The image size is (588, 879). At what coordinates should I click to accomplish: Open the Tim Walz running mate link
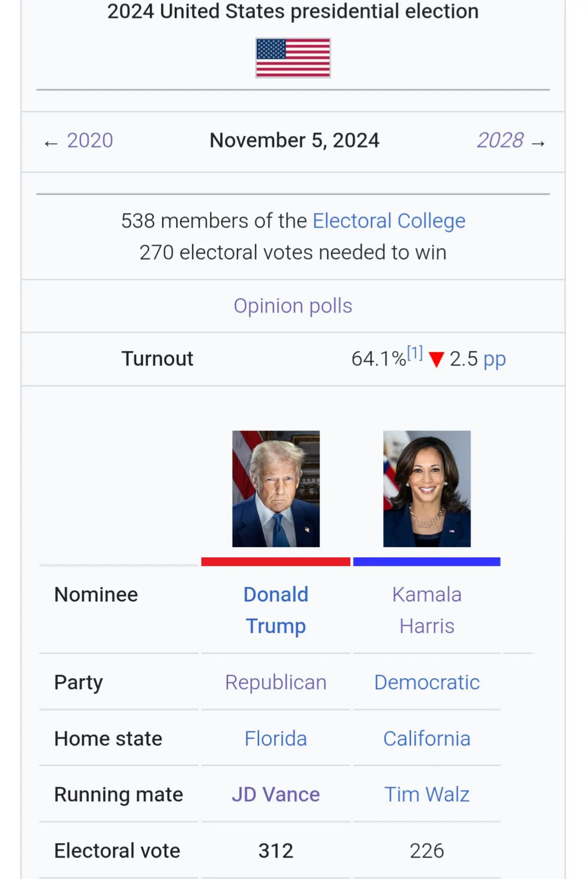point(427,795)
